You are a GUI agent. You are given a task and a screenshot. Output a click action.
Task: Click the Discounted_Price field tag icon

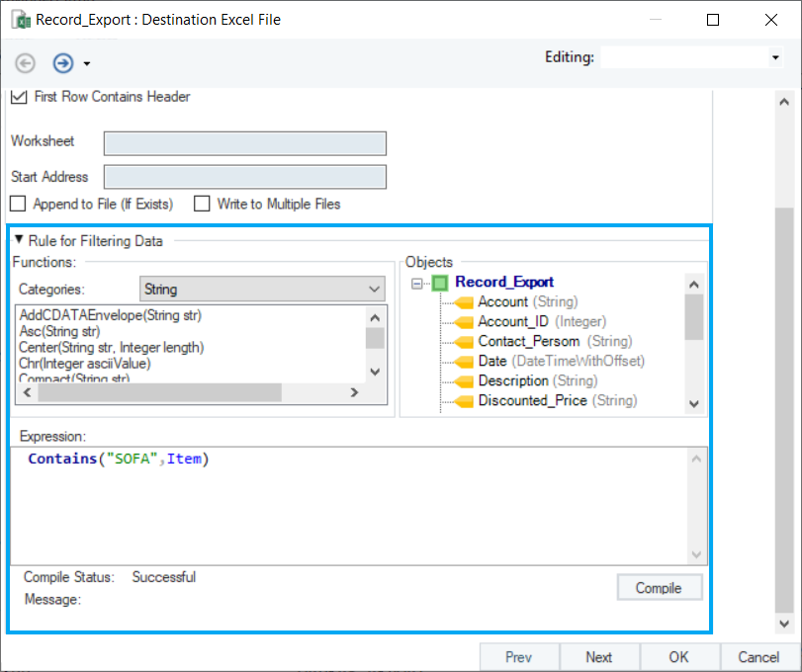[464, 401]
